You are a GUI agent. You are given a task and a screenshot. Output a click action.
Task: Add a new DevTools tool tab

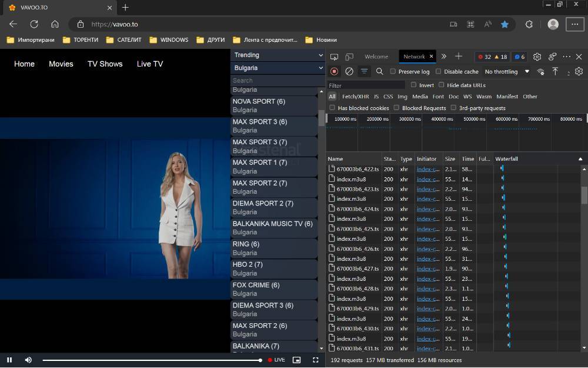pyautogui.click(x=458, y=57)
